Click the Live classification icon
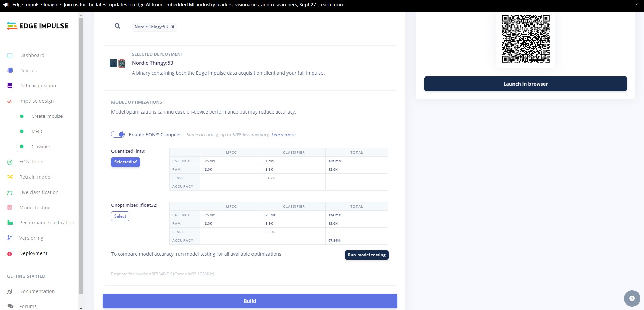Screen dimensions: 644x310 [10, 193]
